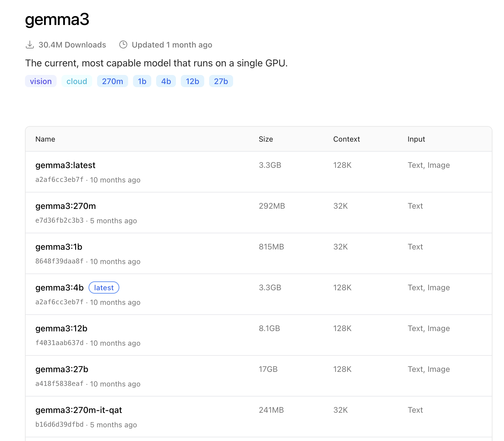Click the Size column header
504x441 pixels.
266,139
